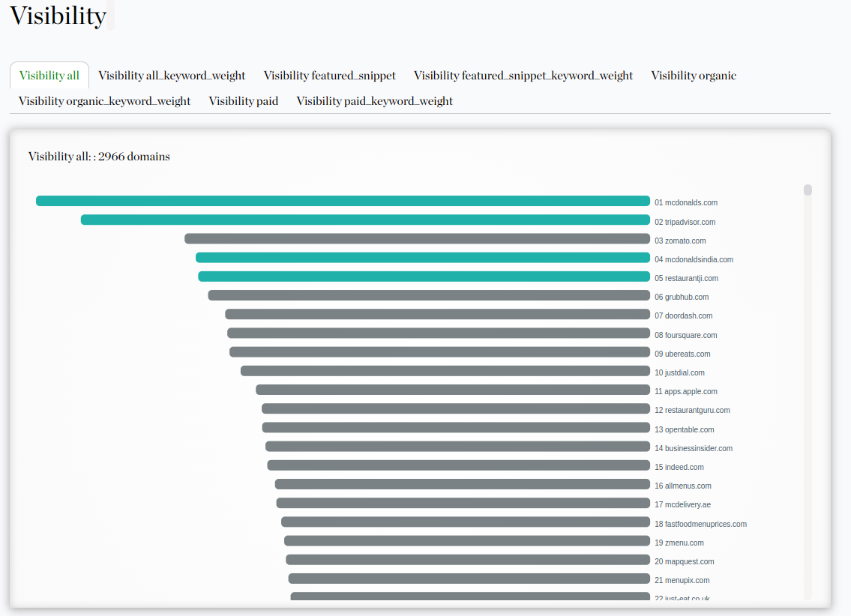
Task: Select the Visibility all tab
Action: pos(49,76)
